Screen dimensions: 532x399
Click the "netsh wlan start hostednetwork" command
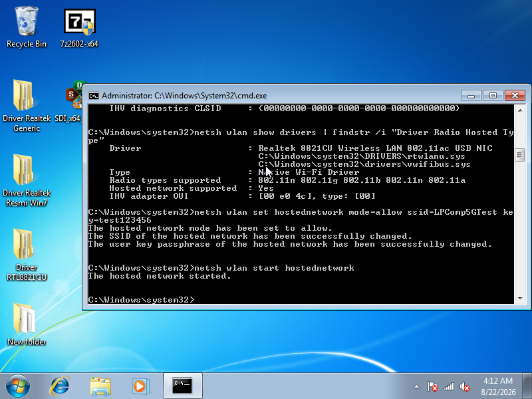pyautogui.click(x=275, y=268)
